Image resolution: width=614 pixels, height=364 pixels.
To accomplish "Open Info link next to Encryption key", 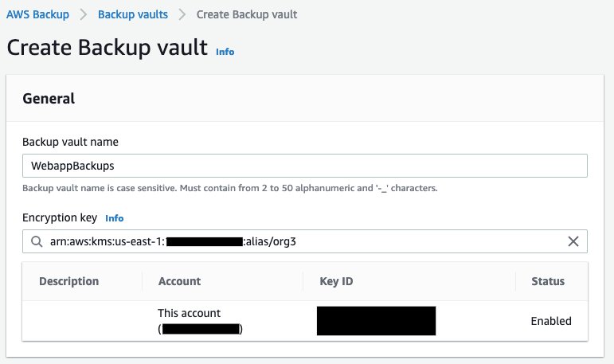I will pos(115,218).
